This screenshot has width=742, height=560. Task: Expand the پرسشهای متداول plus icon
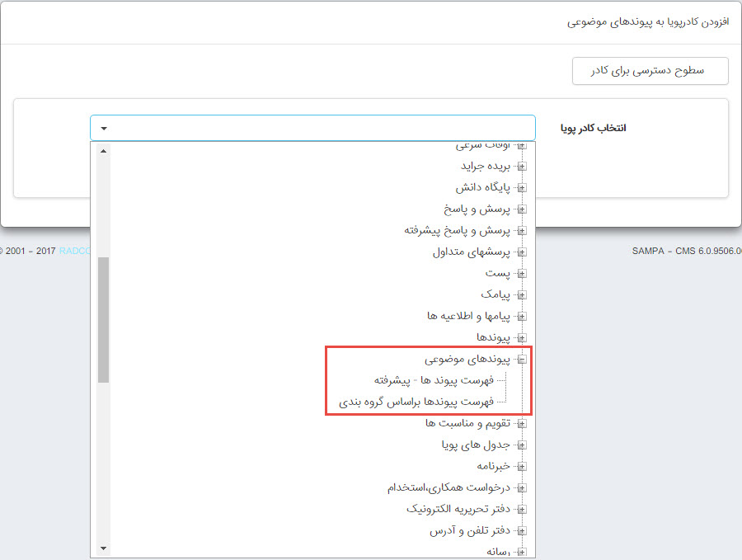pyautogui.click(x=521, y=252)
